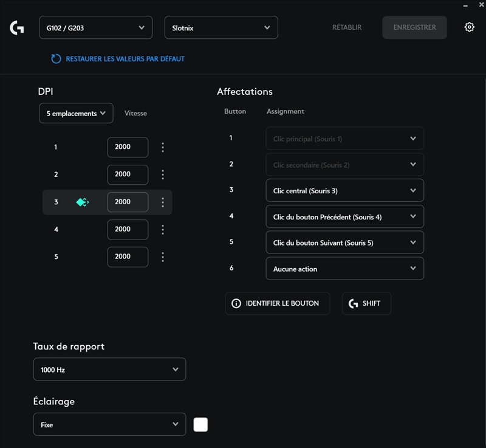
Task: Open the settings gear icon
Action: click(469, 27)
